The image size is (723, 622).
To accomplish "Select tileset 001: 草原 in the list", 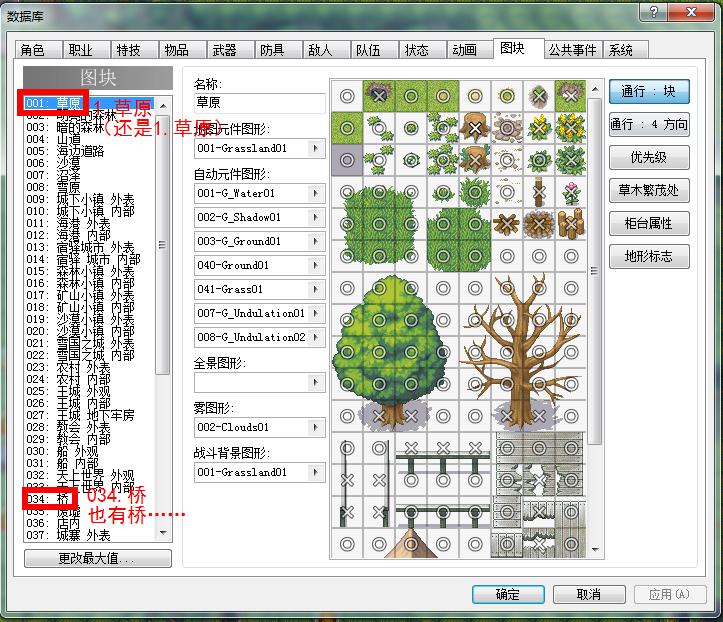I will [89, 103].
